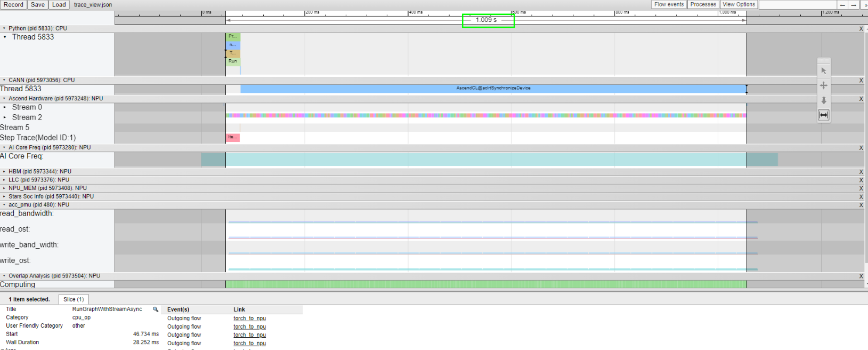Close the acc_pmu (pid 480) process row
Viewport: 868px width, 350px height.
click(x=861, y=205)
